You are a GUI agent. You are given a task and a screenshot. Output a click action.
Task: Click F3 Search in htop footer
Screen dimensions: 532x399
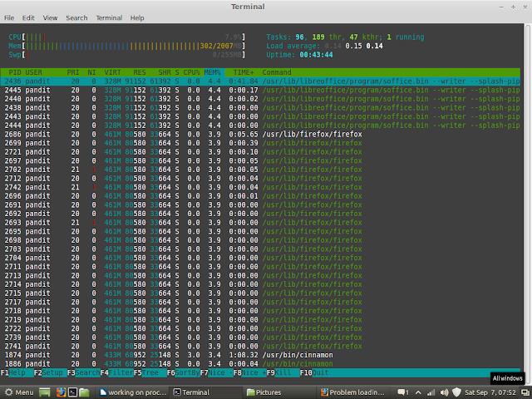(83, 372)
